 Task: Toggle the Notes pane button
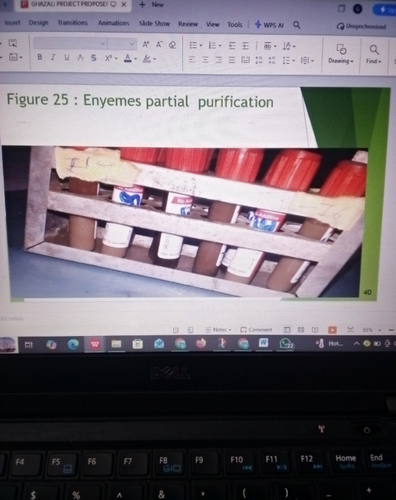pos(219,330)
